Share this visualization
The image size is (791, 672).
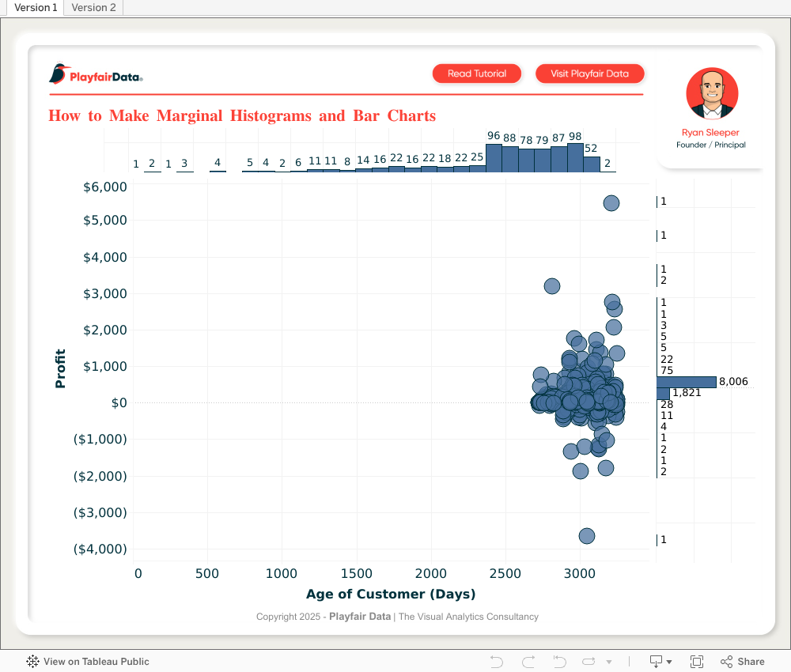742,662
